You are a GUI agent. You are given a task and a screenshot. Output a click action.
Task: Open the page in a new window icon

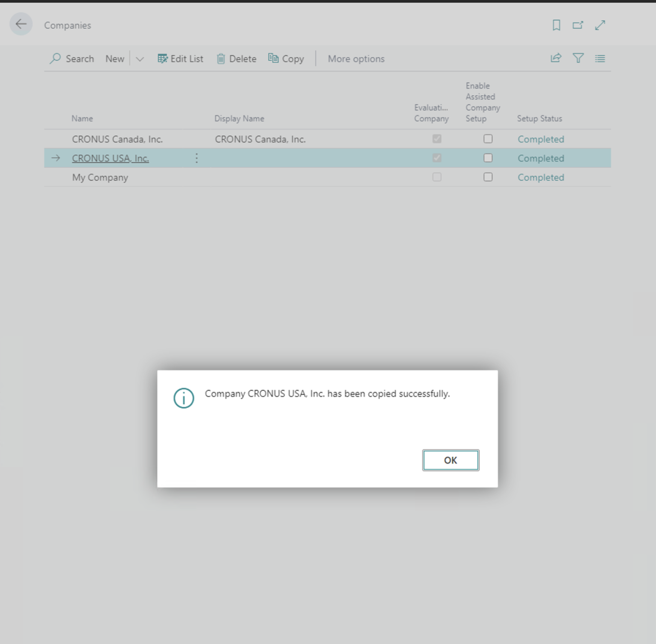578,25
